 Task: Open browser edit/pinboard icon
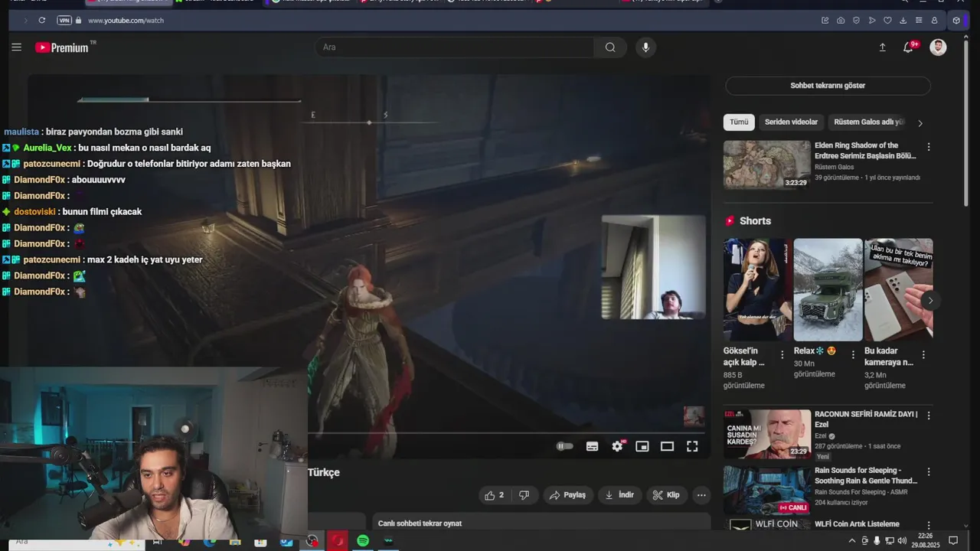click(825, 21)
